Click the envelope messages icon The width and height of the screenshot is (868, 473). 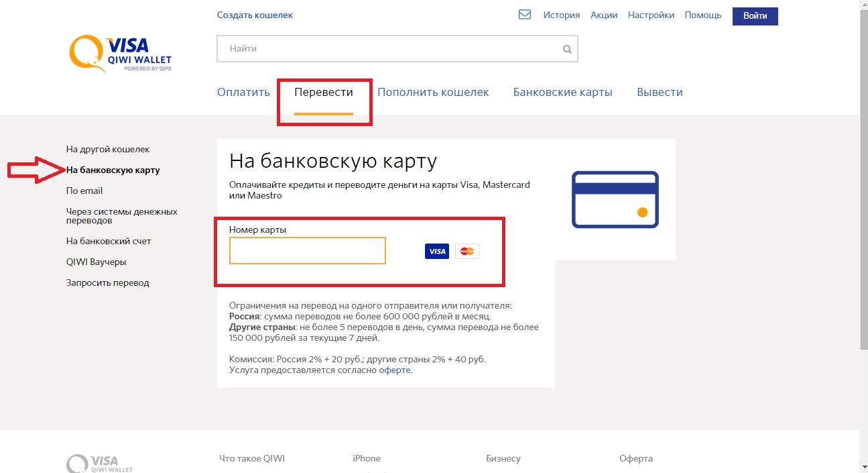pos(525,15)
